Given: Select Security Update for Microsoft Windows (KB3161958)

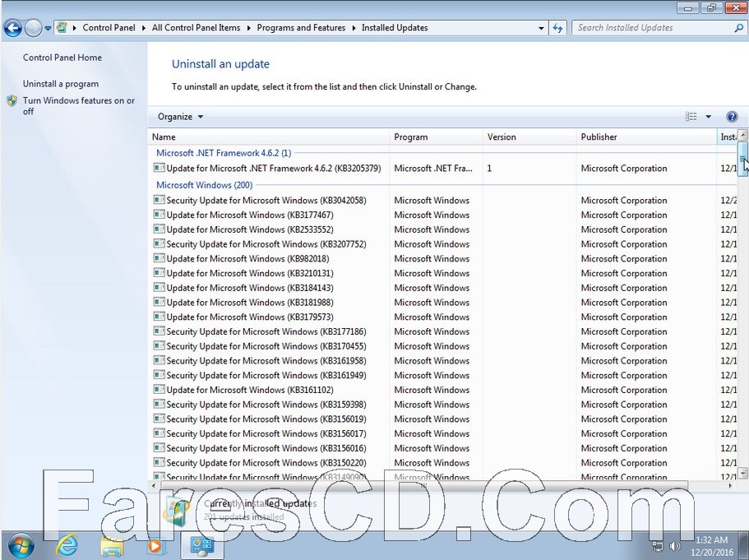Looking at the screenshot, I should point(266,361).
